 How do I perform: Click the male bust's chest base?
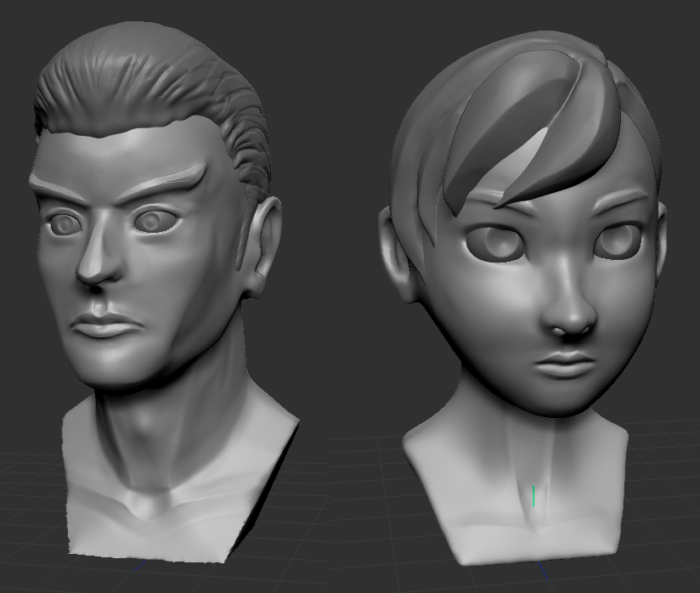coord(170,510)
